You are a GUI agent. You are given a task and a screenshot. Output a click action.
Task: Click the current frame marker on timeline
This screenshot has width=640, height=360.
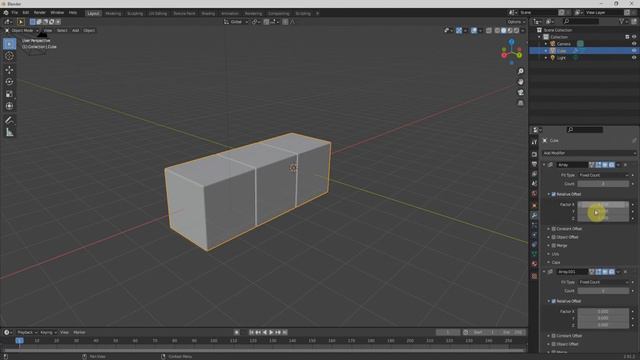[19, 340]
